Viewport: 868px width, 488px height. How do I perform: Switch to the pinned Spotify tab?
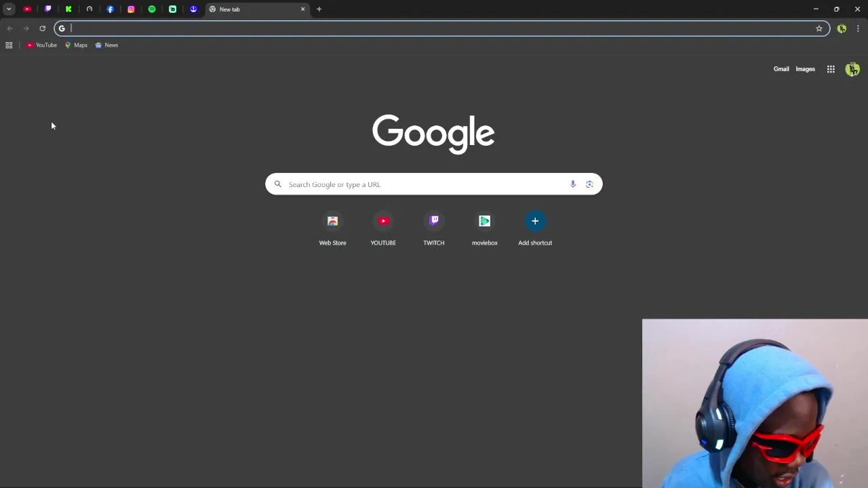[x=152, y=9]
